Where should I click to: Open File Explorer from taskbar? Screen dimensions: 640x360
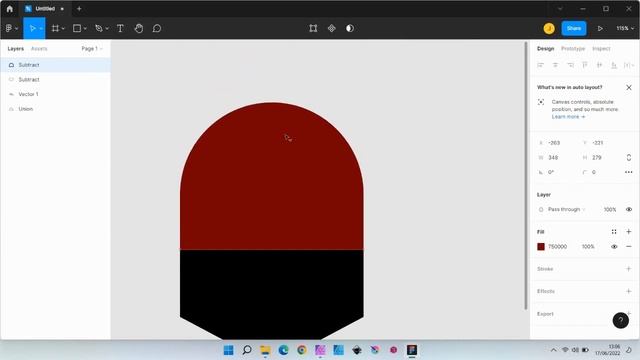(265, 350)
